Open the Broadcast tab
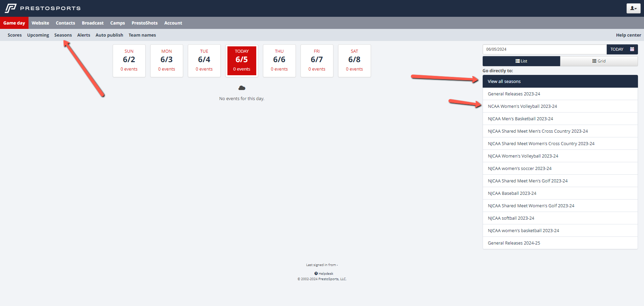The width and height of the screenshot is (644, 306). click(x=93, y=23)
